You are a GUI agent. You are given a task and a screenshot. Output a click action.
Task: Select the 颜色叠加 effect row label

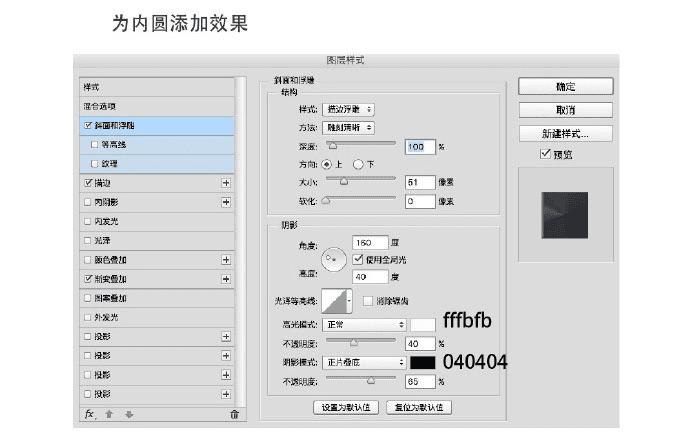pos(110,260)
